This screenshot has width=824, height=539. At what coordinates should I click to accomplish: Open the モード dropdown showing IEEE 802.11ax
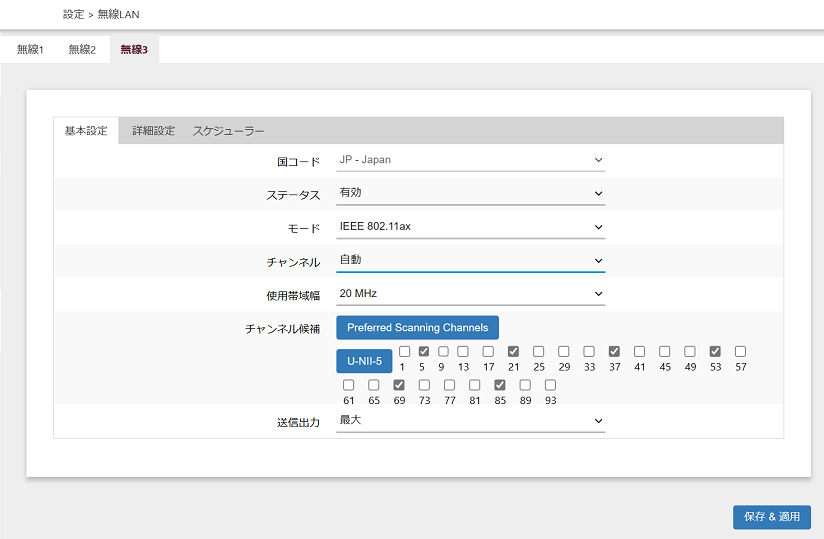pyautogui.click(x=470, y=227)
